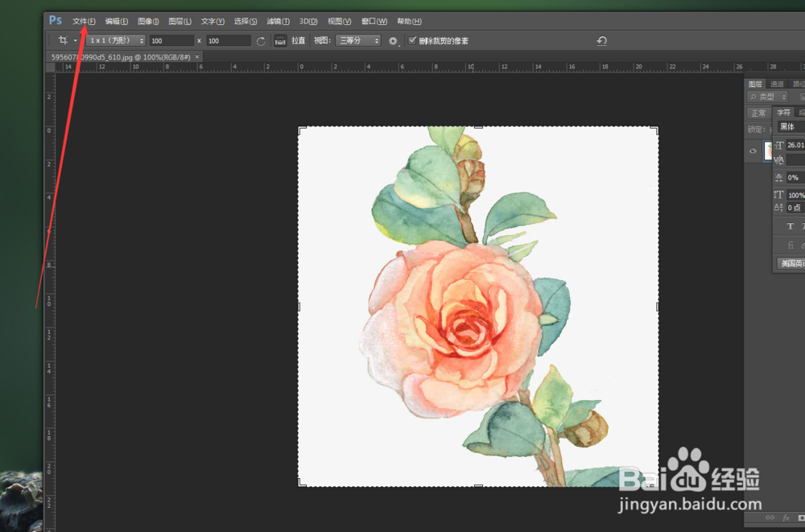Toggle the fi standard ligatures button
Screen dimensions: 805x532
791,245
